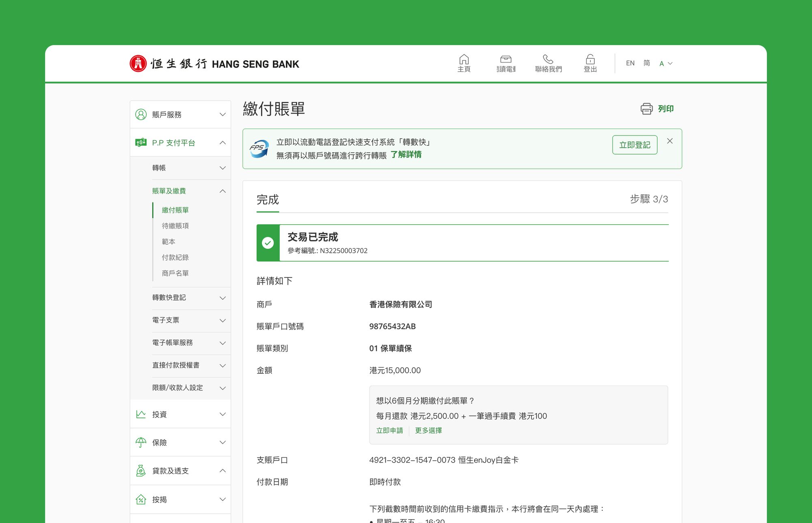Click the 賬戶服務 person icon
The height and width of the screenshot is (523, 812).
click(x=141, y=114)
